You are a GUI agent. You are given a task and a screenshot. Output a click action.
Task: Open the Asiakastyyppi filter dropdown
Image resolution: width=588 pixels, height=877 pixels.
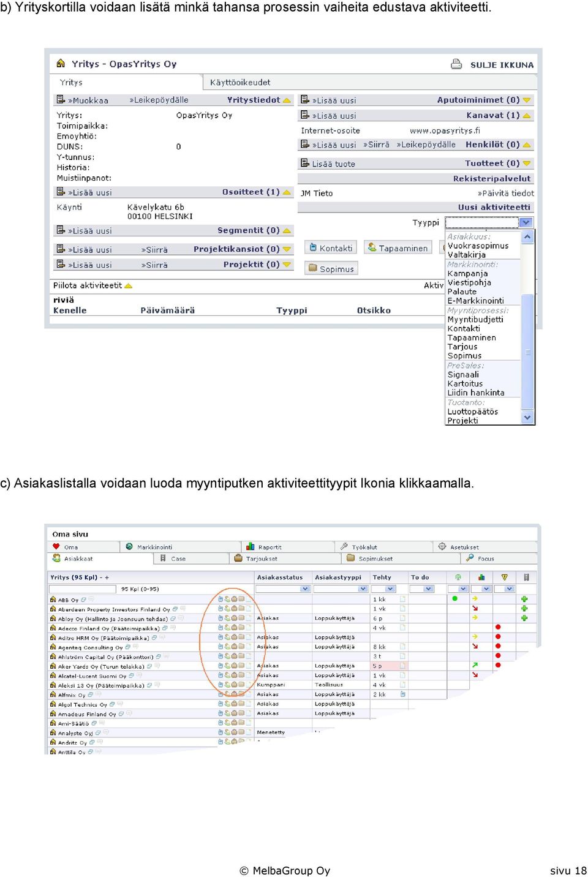click(x=363, y=589)
